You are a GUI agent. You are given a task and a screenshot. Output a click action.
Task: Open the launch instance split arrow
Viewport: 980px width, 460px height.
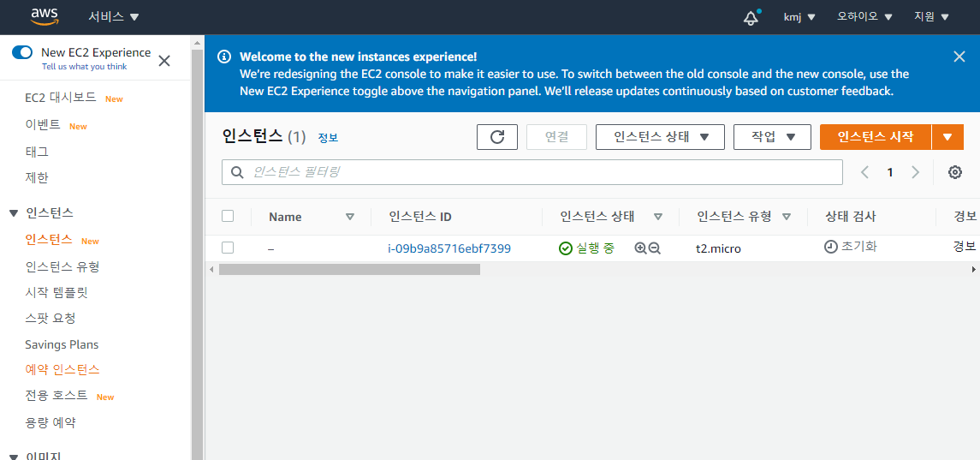[x=947, y=137]
